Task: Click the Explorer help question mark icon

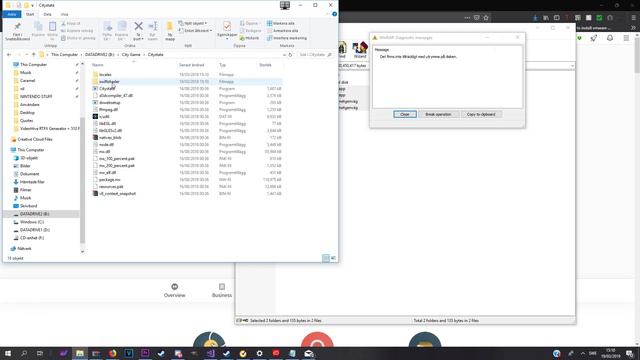Action: [x=334, y=14]
